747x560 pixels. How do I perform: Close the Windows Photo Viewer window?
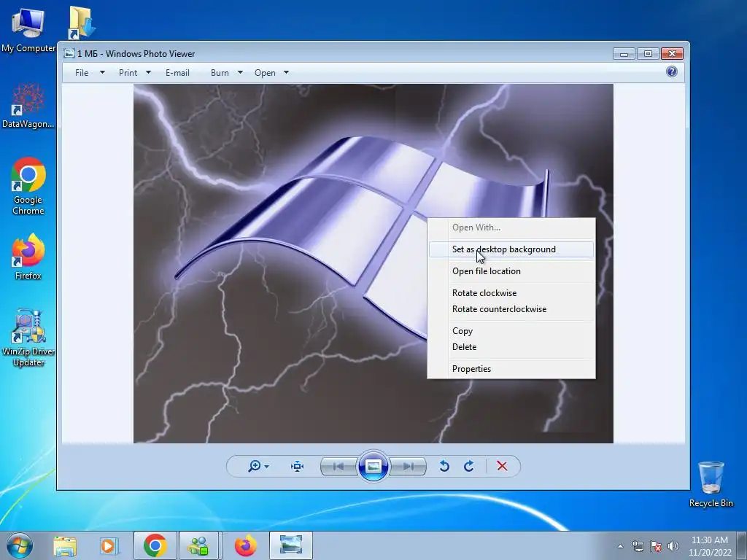pyautogui.click(x=672, y=54)
